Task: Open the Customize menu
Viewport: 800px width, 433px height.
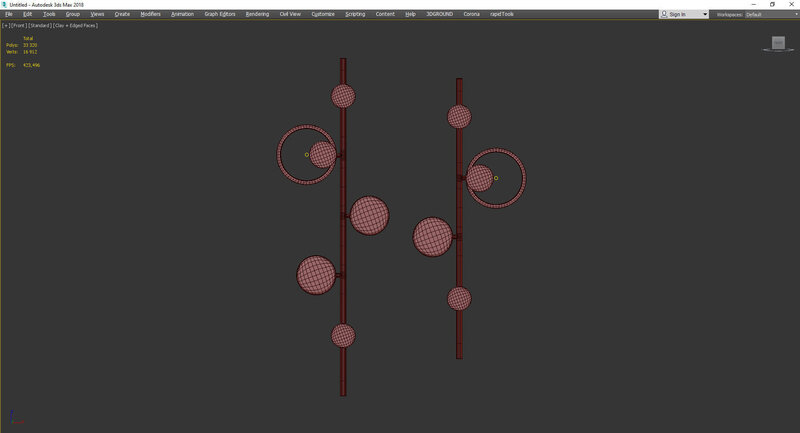Action: tap(323, 14)
